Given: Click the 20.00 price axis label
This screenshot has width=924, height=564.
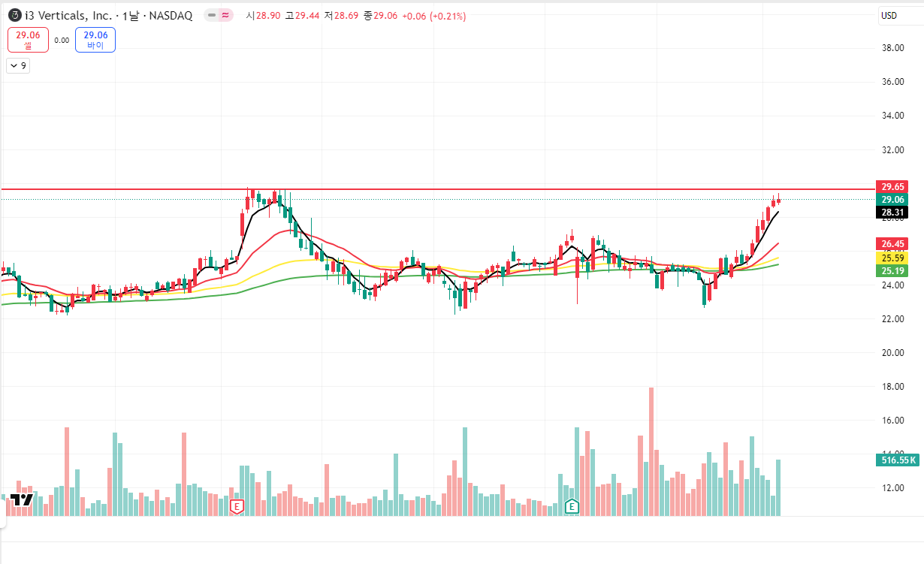Looking at the screenshot, I should click(892, 353).
